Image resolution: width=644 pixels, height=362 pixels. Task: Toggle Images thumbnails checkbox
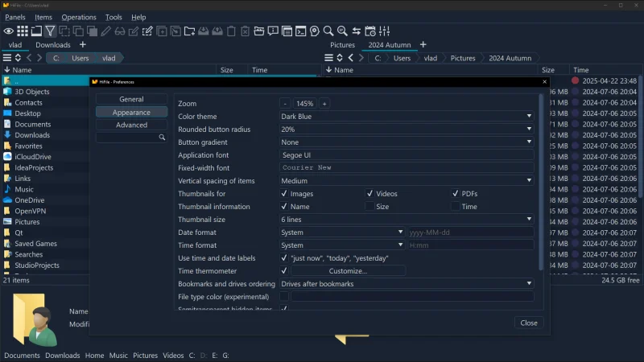click(x=284, y=193)
